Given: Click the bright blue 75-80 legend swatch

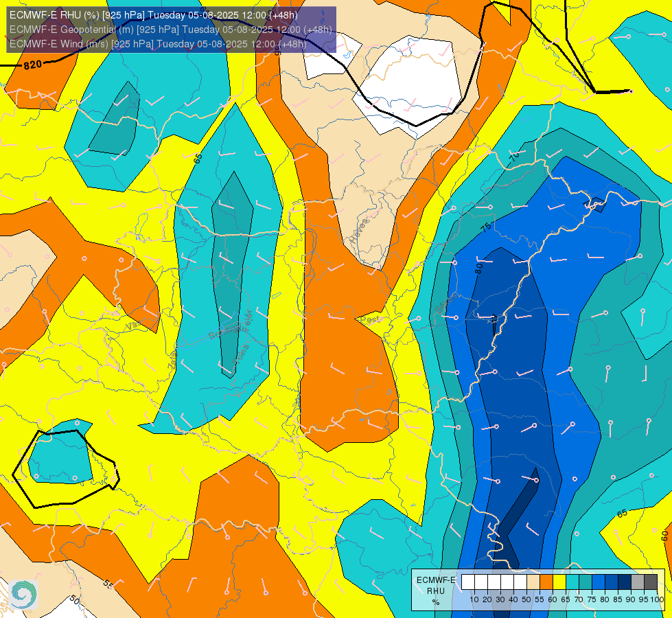Looking at the screenshot, I should coord(599,582).
